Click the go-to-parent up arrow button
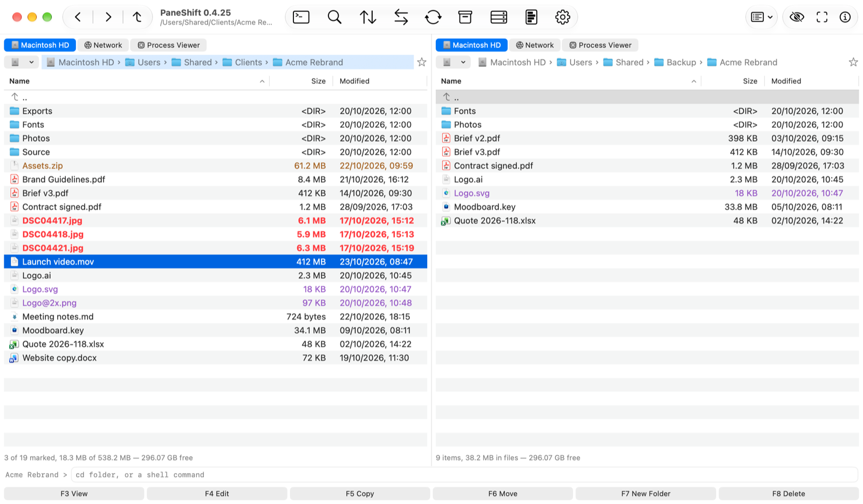Image resolution: width=863 pixels, height=504 pixels. click(138, 17)
